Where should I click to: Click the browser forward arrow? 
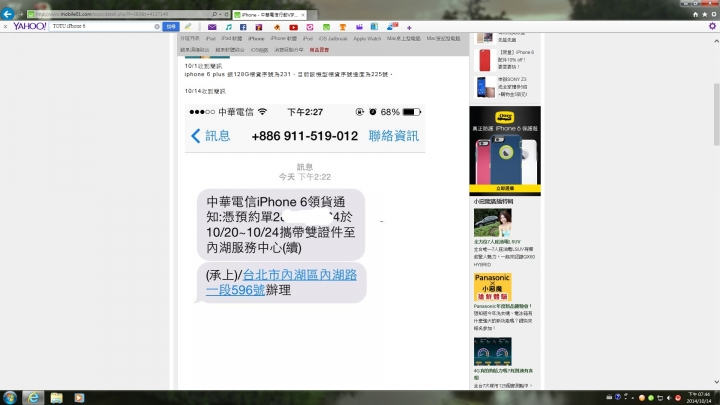point(20,15)
